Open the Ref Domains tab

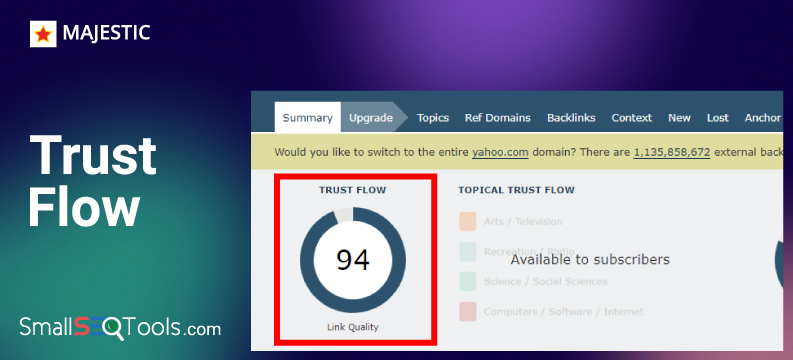[498, 118]
